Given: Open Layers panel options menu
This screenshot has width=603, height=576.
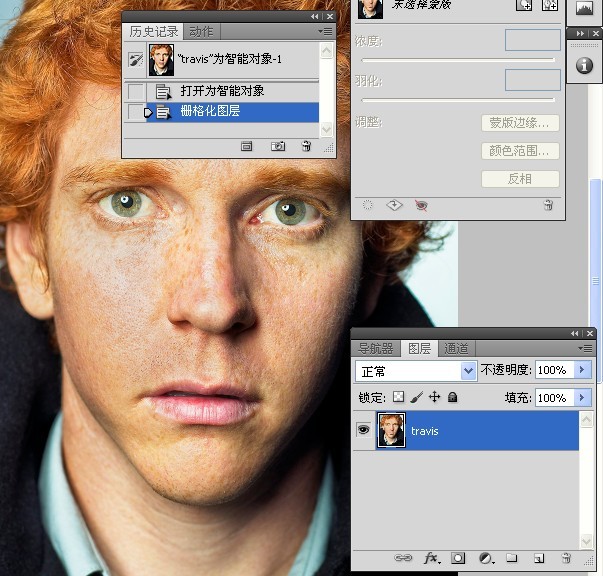Looking at the screenshot, I should (585, 348).
